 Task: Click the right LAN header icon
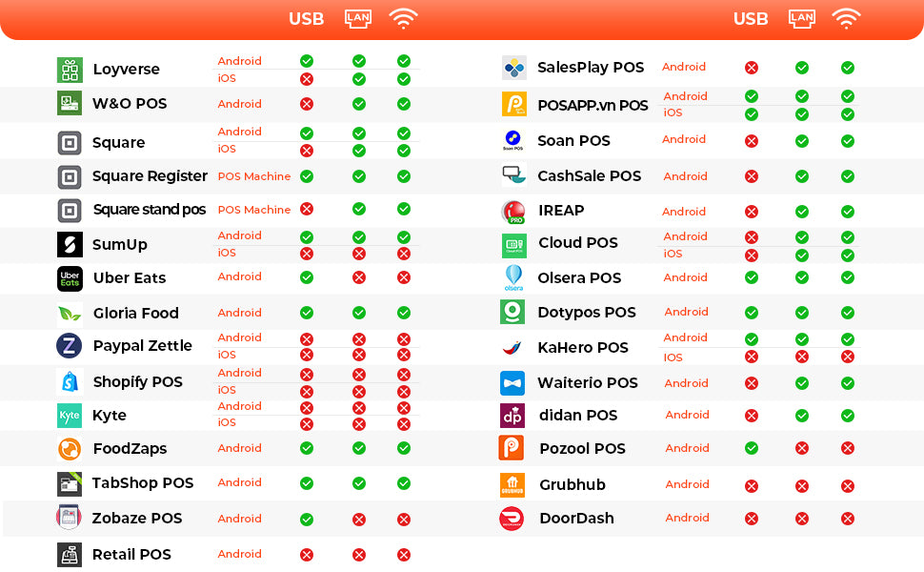pos(802,18)
